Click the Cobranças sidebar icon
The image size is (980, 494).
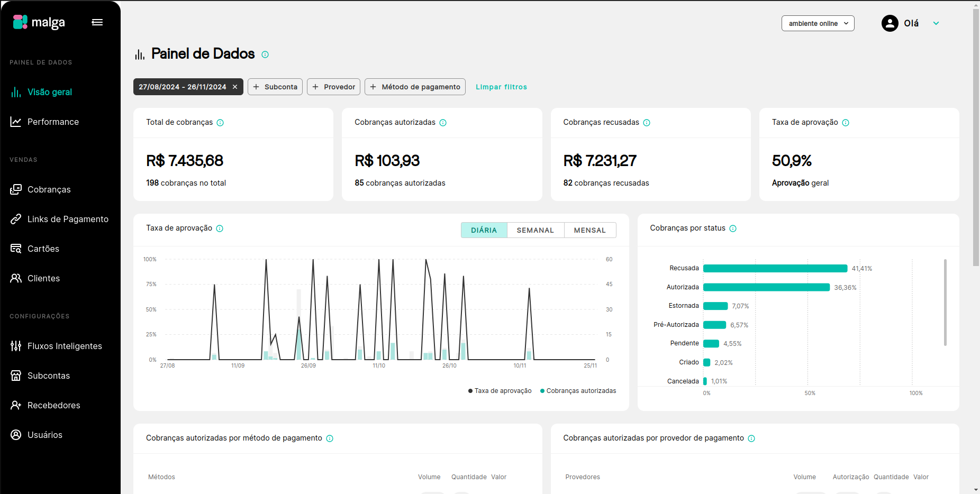[16, 189]
